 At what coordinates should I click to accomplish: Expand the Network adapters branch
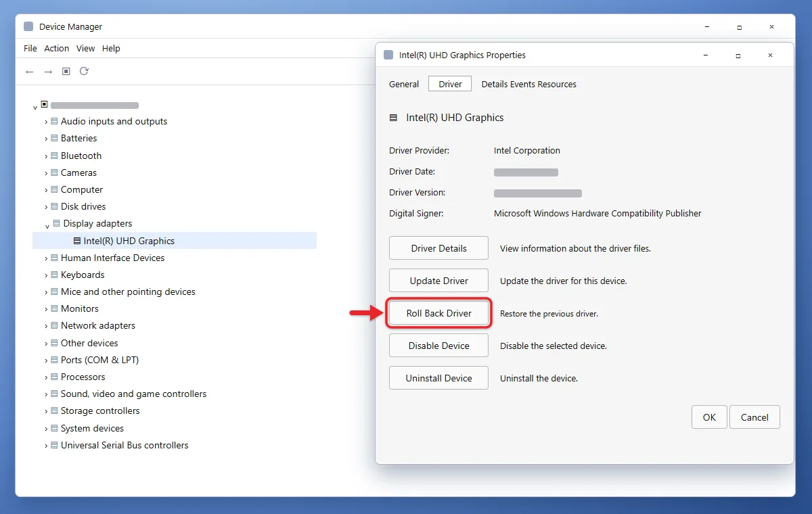tap(46, 326)
